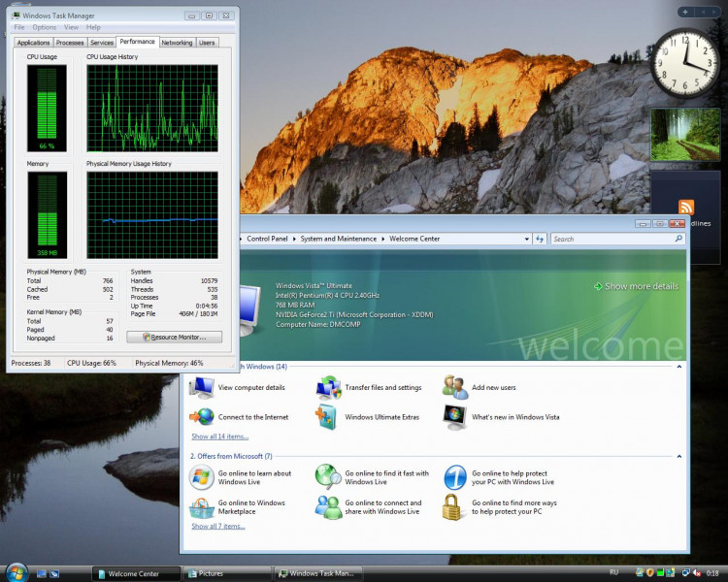Click the System and Maintenance breadcrumb
The height and width of the screenshot is (582, 728).
[x=339, y=239]
